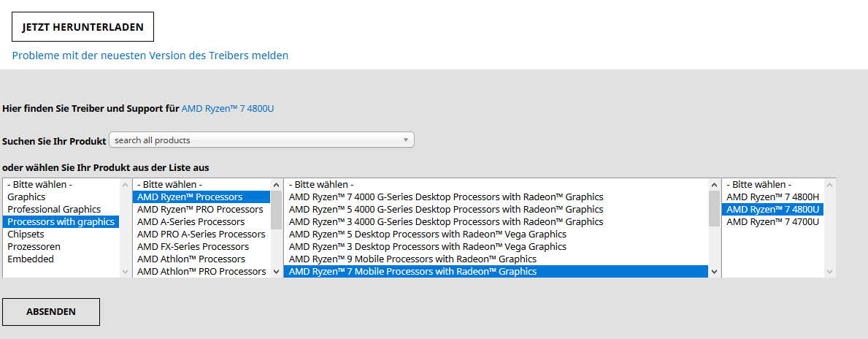Select Ryzen 9 Mobile Processors with Radeon Graphics
The image size is (868, 339).
pyautogui.click(x=496, y=259)
